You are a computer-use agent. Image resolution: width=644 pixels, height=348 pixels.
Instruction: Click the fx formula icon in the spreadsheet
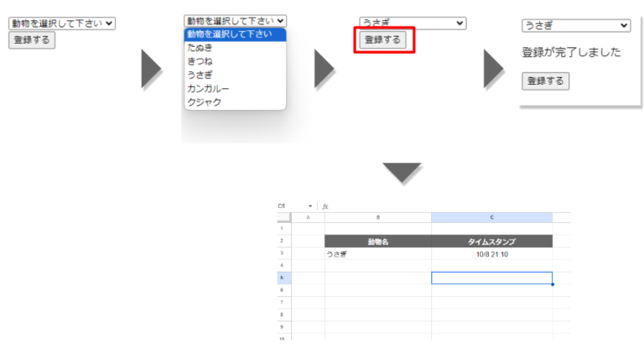(x=325, y=206)
